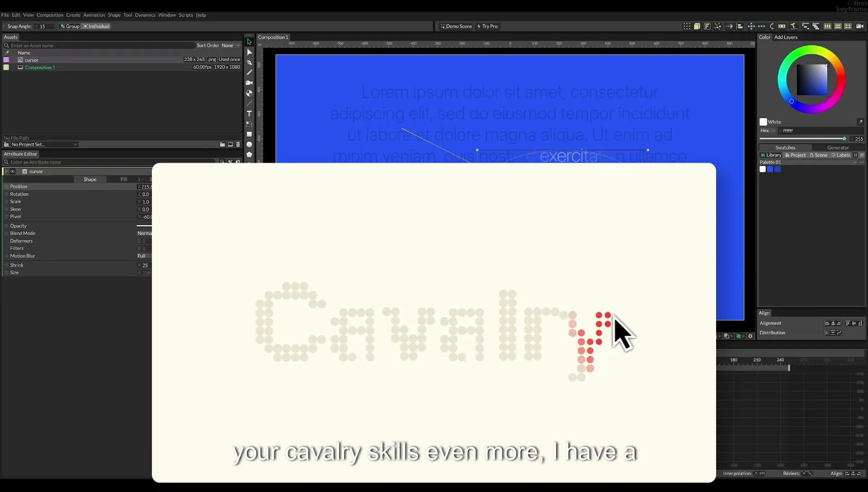Click the camera icon on the top toolbar's right end
Viewport: 868px width, 492px height.
click(x=859, y=26)
